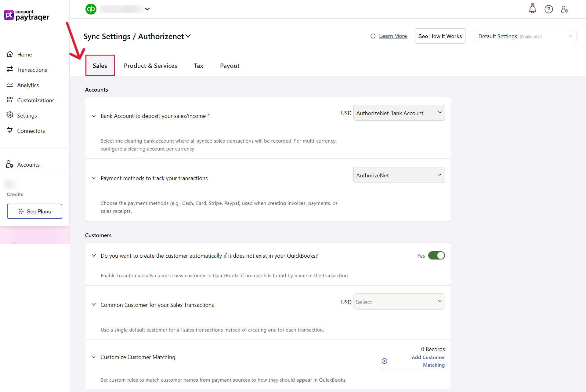Screen dimensions: 586x392
Task: Click the Customizations grid icon
Action: pos(10,100)
